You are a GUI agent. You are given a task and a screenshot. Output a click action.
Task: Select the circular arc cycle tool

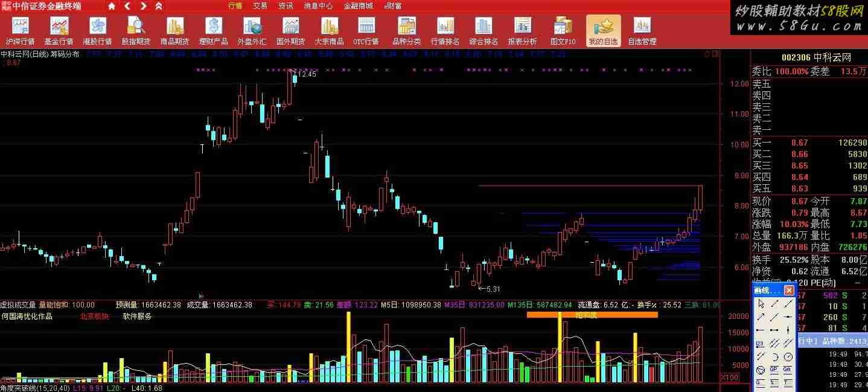point(775,356)
